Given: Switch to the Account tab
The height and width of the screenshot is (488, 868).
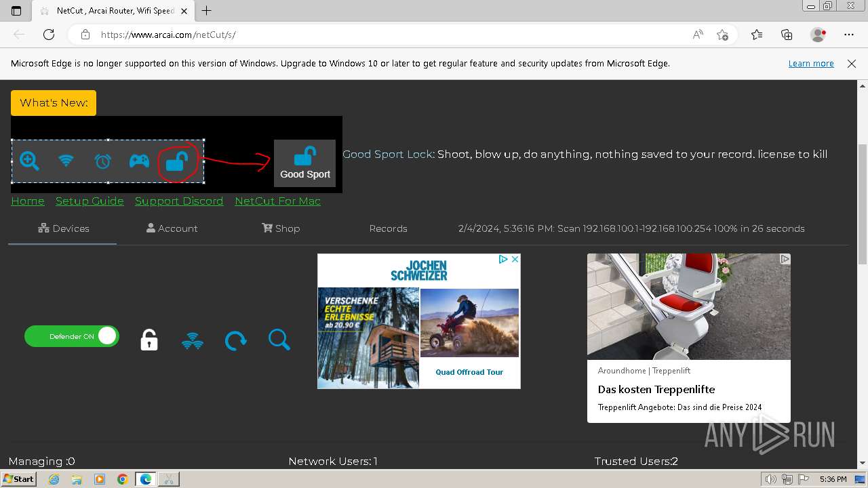Looking at the screenshot, I should coord(172,228).
